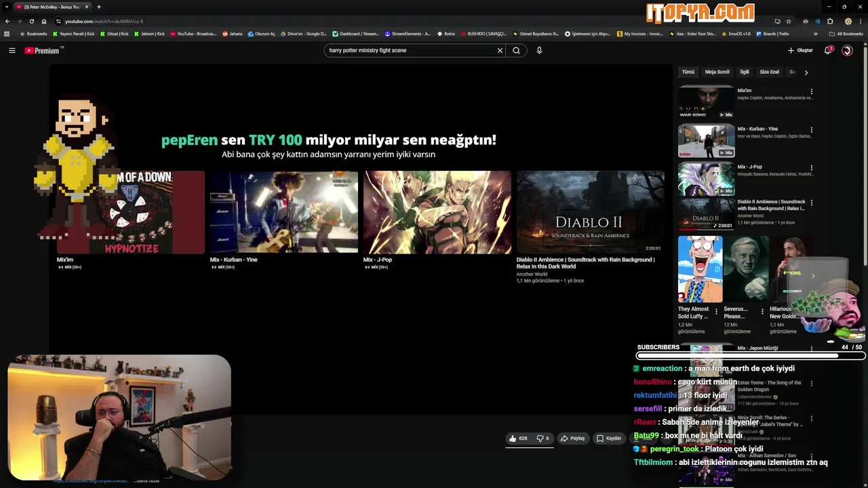Open the browser home page

click(x=44, y=21)
